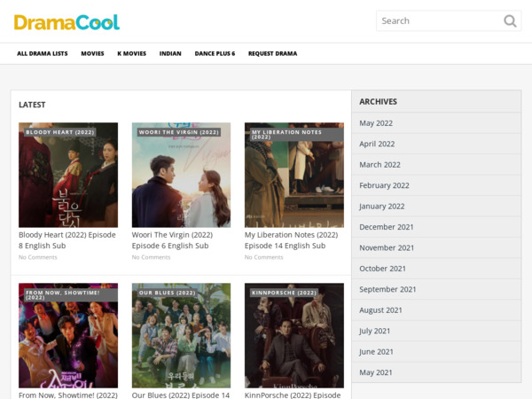Click the search magnifier icon
Viewport: 532px width, 399px height.
[510, 21]
